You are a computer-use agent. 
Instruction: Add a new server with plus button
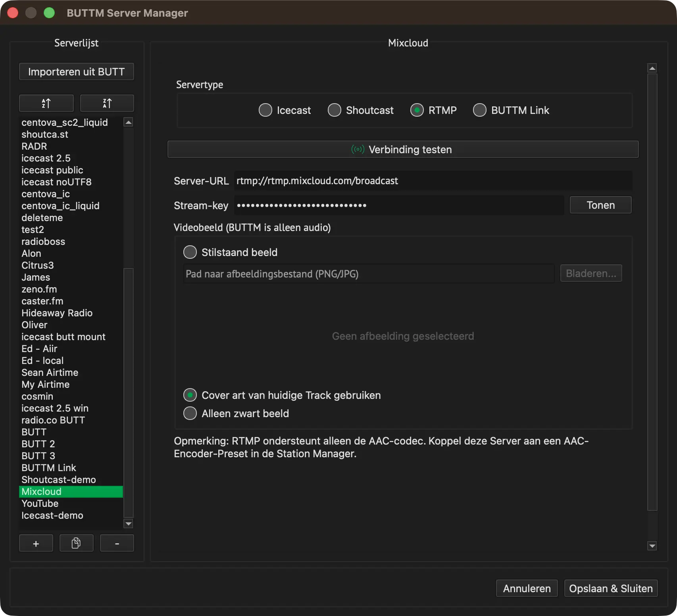point(36,543)
